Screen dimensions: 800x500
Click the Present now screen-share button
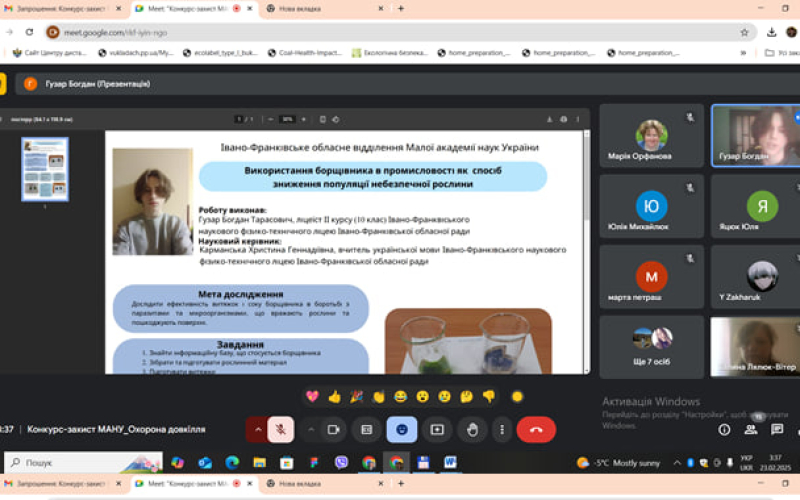pos(437,430)
